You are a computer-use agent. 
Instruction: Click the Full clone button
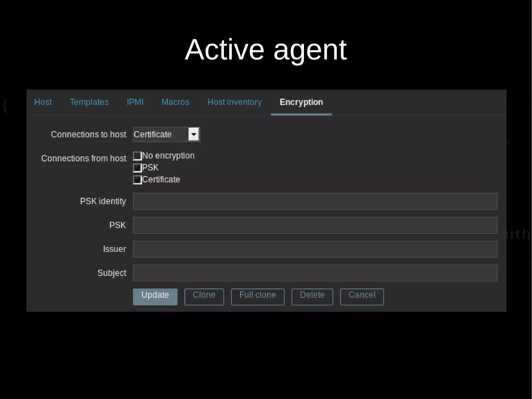coord(258,297)
